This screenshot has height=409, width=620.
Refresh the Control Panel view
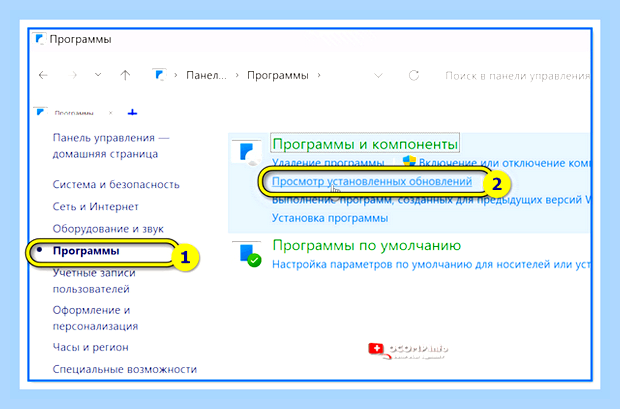[414, 75]
